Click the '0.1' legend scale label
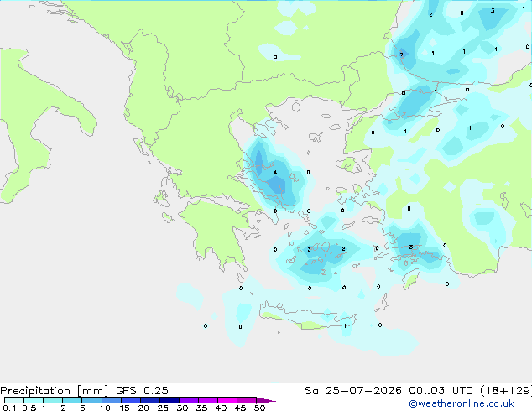The image size is (532, 411). point(9,408)
